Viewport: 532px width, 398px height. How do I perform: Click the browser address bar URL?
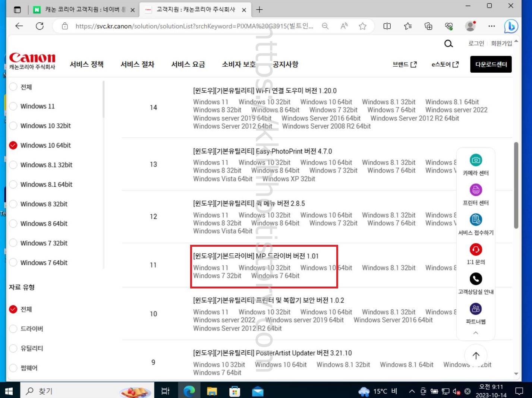[x=194, y=26]
